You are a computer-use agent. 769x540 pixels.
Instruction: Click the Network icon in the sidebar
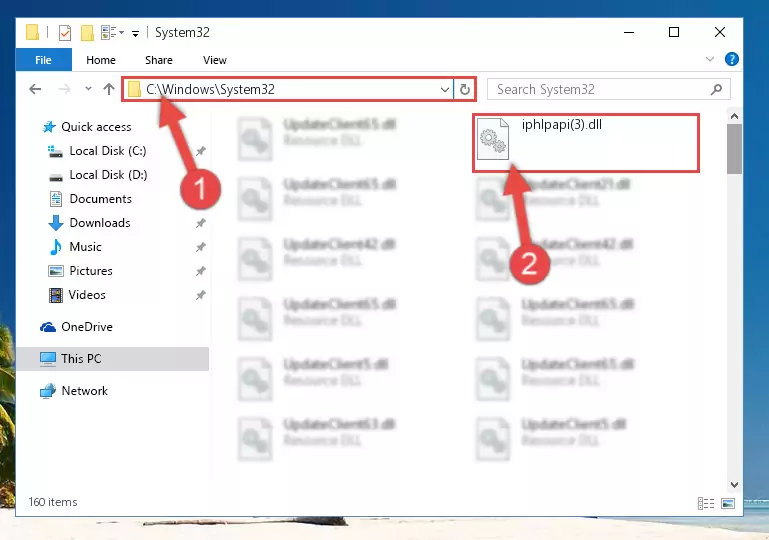point(48,391)
